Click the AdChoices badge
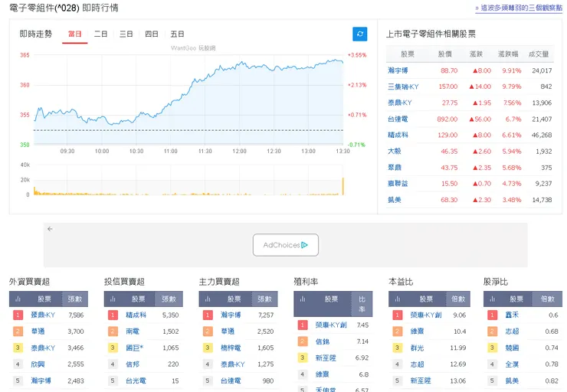 click(x=285, y=245)
